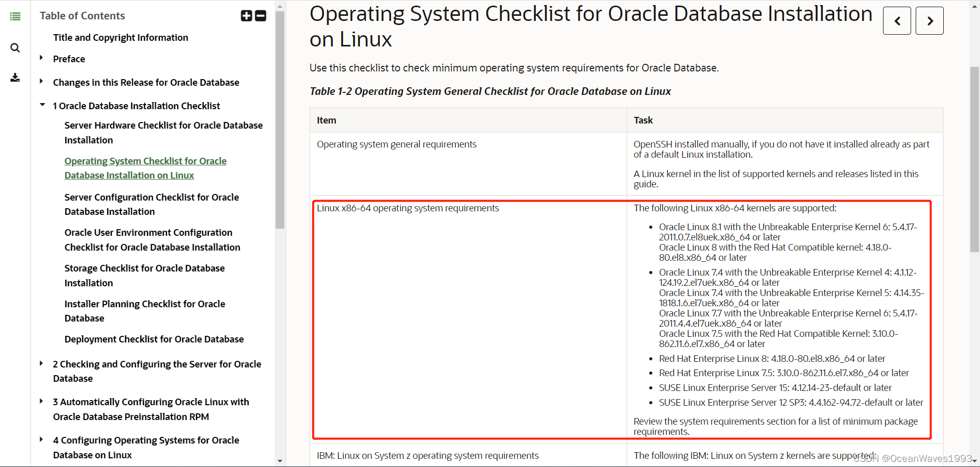The width and height of the screenshot is (980, 467).
Task: Expand all table of contents entries (plus)
Action: (247, 16)
